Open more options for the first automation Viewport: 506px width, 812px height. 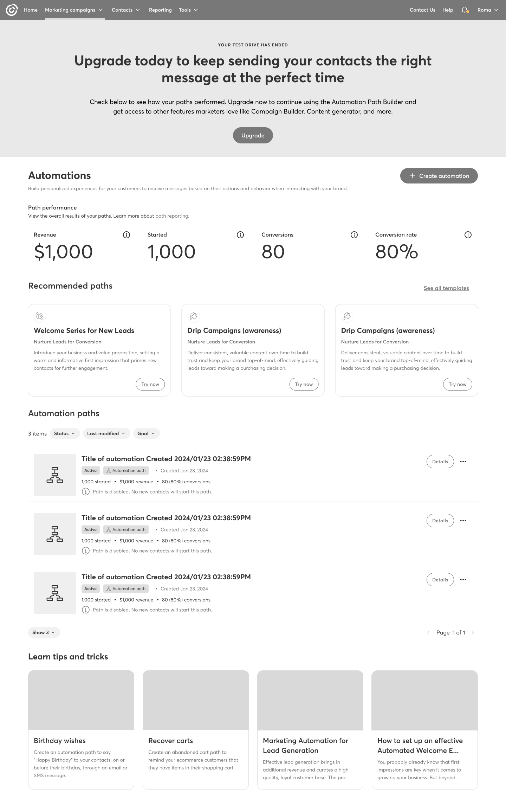point(463,462)
